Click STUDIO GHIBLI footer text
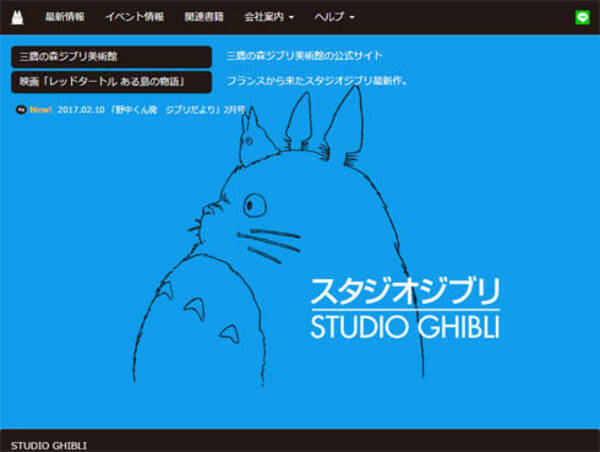 point(49,446)
